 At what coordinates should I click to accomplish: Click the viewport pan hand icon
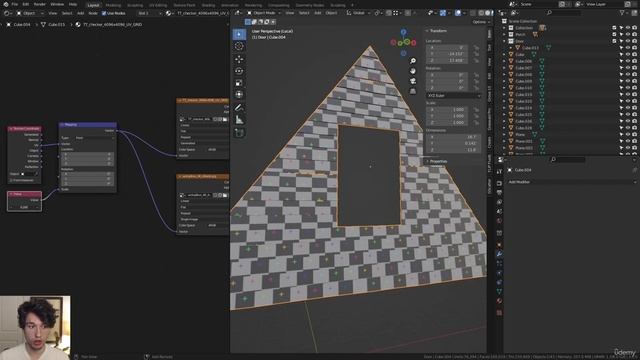pos(413,71)
